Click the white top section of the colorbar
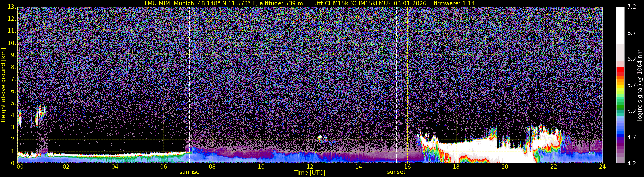Image resolution: width=644 pixels, height=177 pixels. pos(620,25)
